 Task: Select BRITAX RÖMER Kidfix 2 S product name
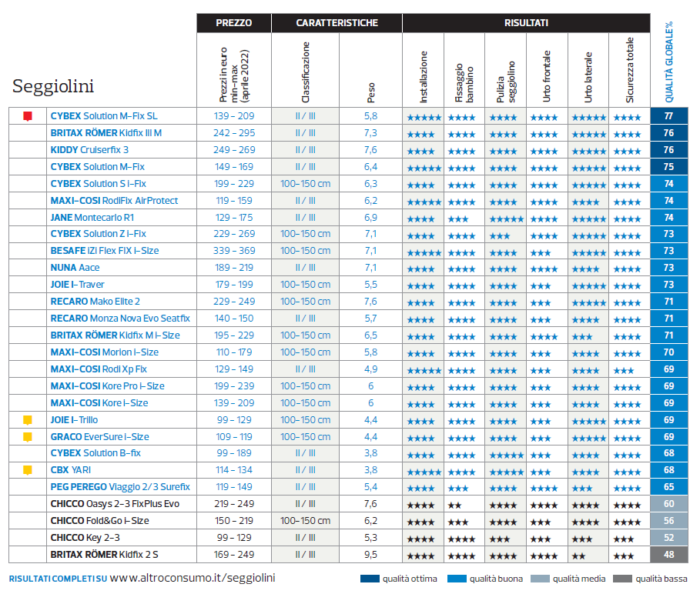105,556
